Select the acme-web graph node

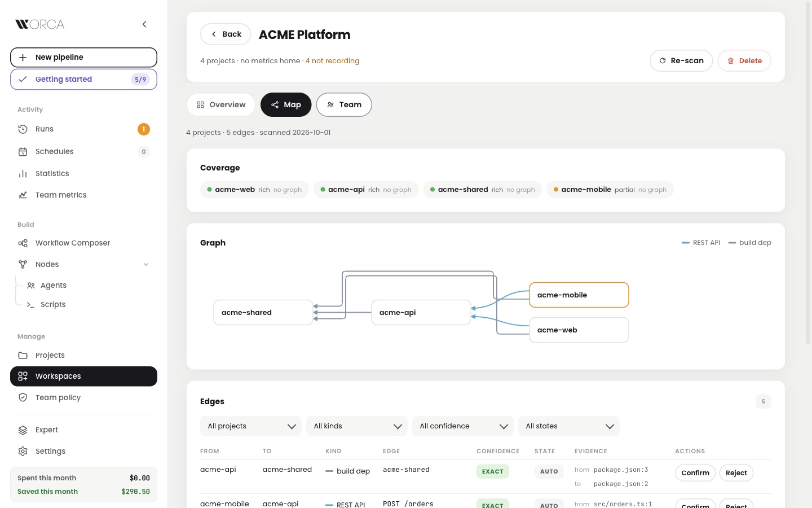(x=579, y=330)
